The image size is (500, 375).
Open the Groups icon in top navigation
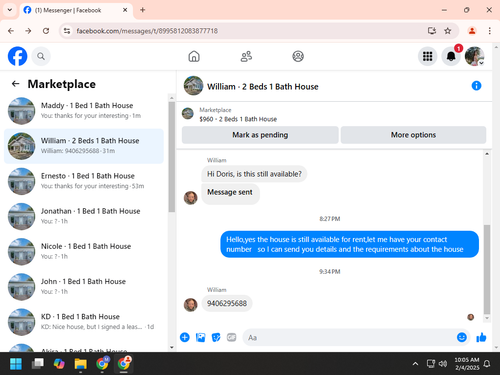point(298,56)
